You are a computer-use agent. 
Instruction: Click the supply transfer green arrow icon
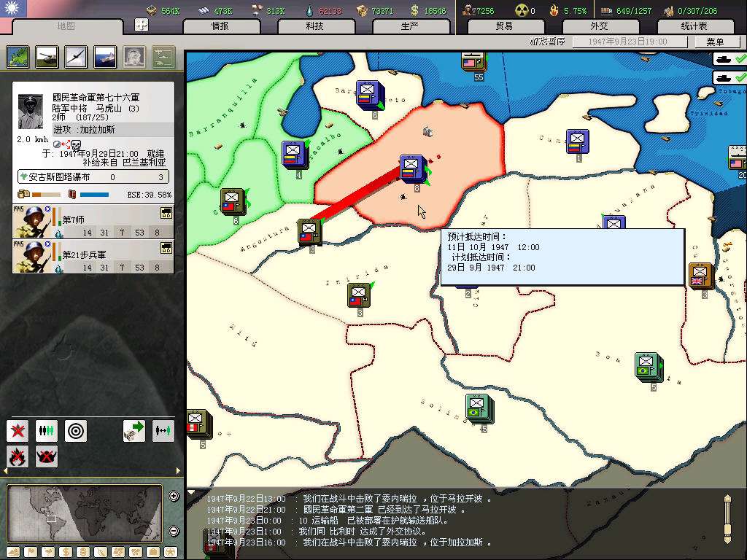[134, 430]
